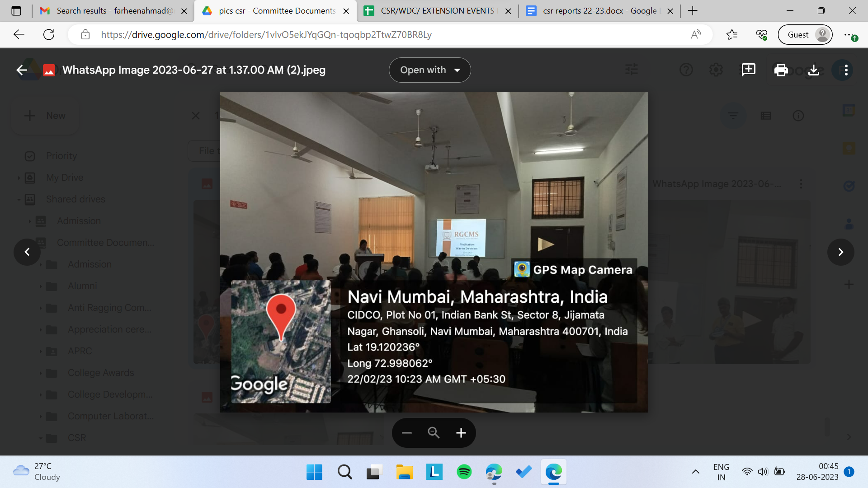The width and height of the screenshot is (868, 488).
Task: Open the weather widget showing 27°C
Action: tap(37, 472)
